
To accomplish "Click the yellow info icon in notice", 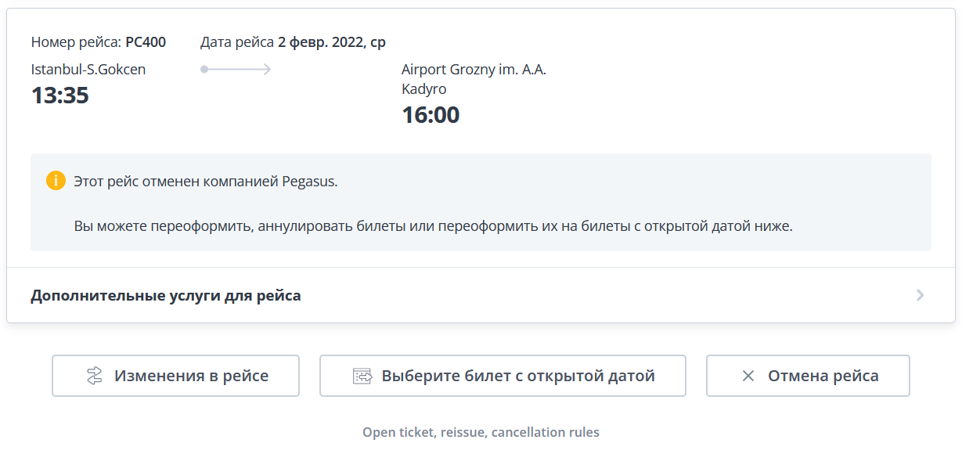I will [x=56, y=181].
